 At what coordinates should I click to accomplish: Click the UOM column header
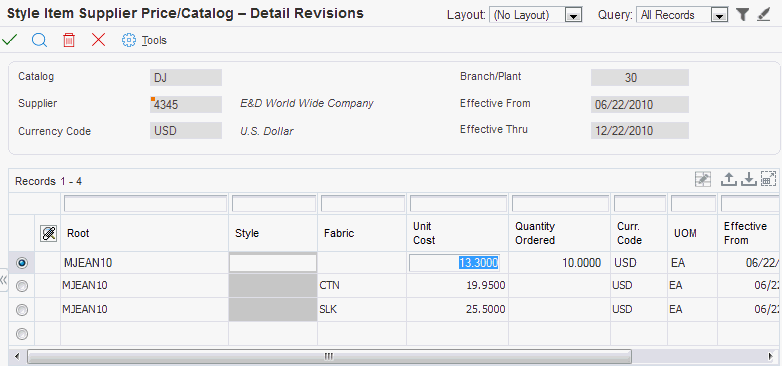tap(693, 233)
